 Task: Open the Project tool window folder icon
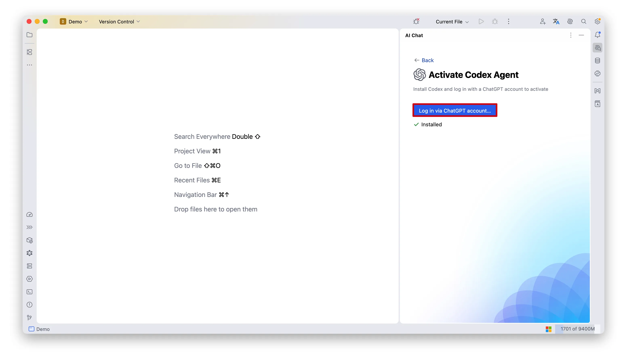(x=29, y=35)
